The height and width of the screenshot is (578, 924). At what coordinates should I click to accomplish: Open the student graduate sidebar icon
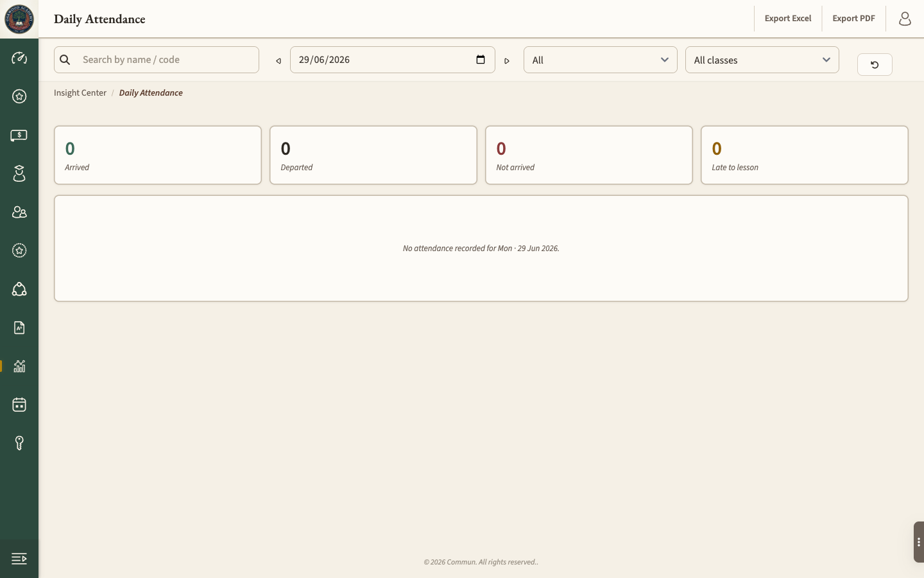(19, 173)
